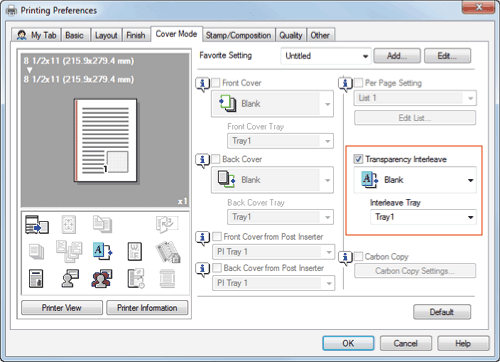500x362 pixels.
Task: Click the Front Cover Blank sheet icon
Action: tap(228, 103)
